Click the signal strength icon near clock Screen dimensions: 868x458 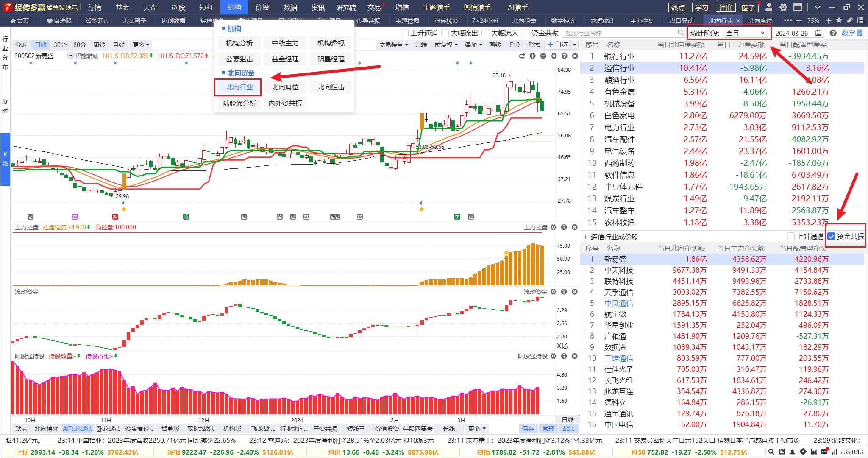click(835, 452)
